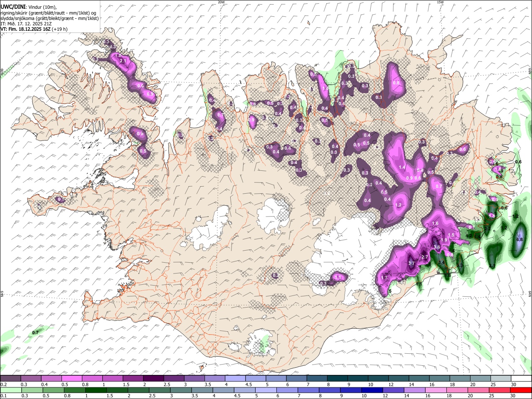The width and height of the screenshot is (532, 399).
Task: Click the 0.7 value over ocean southwest
Action: (35, 332)
